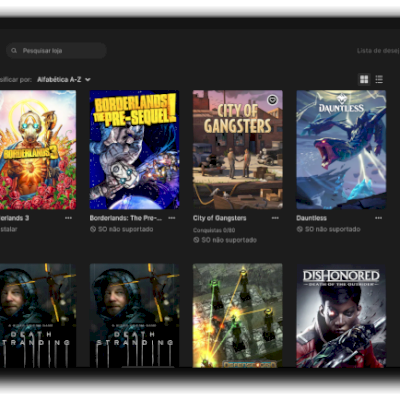Image resolution: width=400 pixels, height=400 pixels.
Task: Click SO não suportado under City of Gangsters
Action: [x=229, y=240]
